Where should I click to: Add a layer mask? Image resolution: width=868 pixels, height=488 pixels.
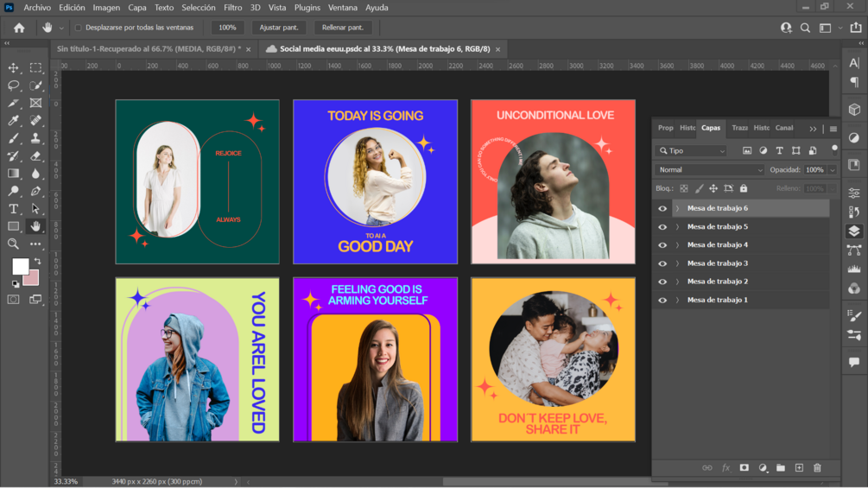tap(744, 468)
